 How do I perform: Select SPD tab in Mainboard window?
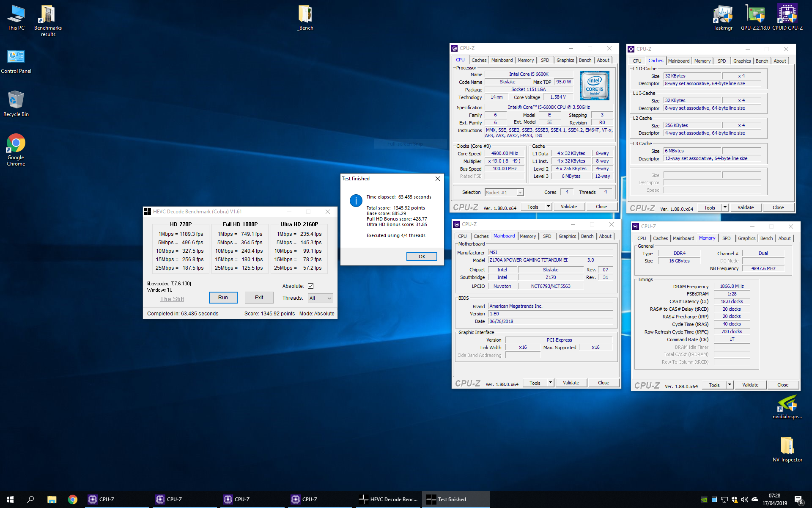(547, 236)
